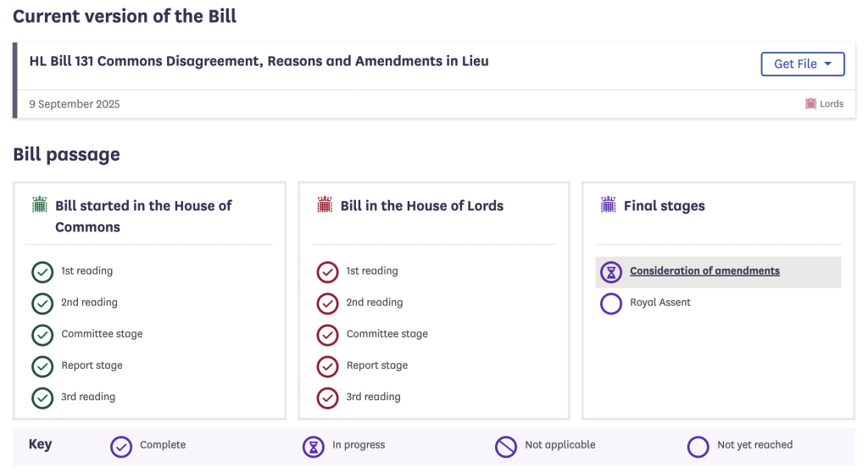Select the Commons 2nd reading stage item

(89, 303)
